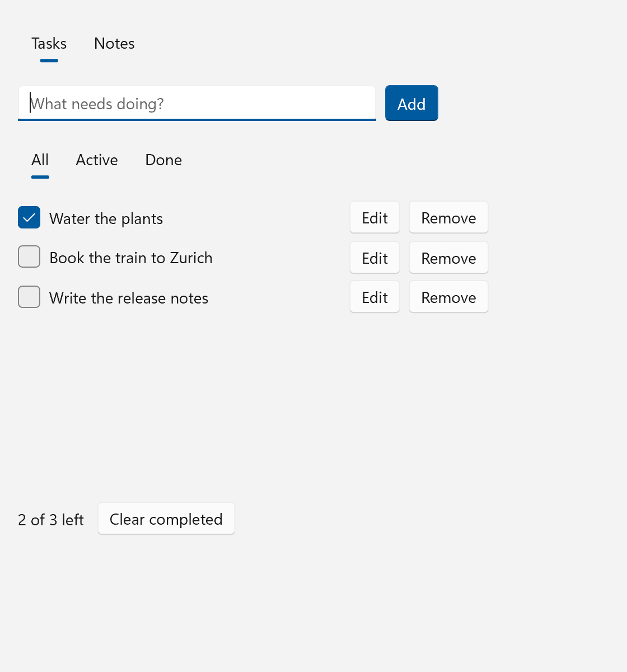Screen dimensions: 627x672
Task: Click the 'Water the plants' task text
Action: pyautogui.click(x=106, y=218)
